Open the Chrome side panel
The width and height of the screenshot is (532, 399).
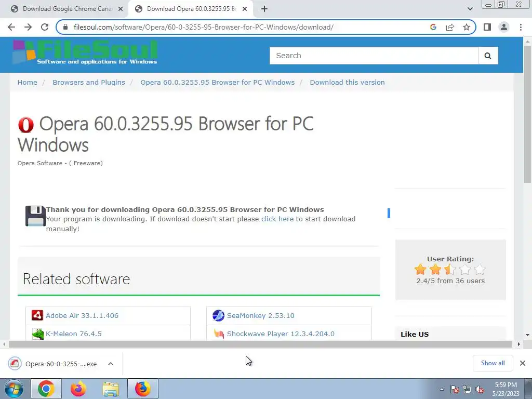click(487, 27)
